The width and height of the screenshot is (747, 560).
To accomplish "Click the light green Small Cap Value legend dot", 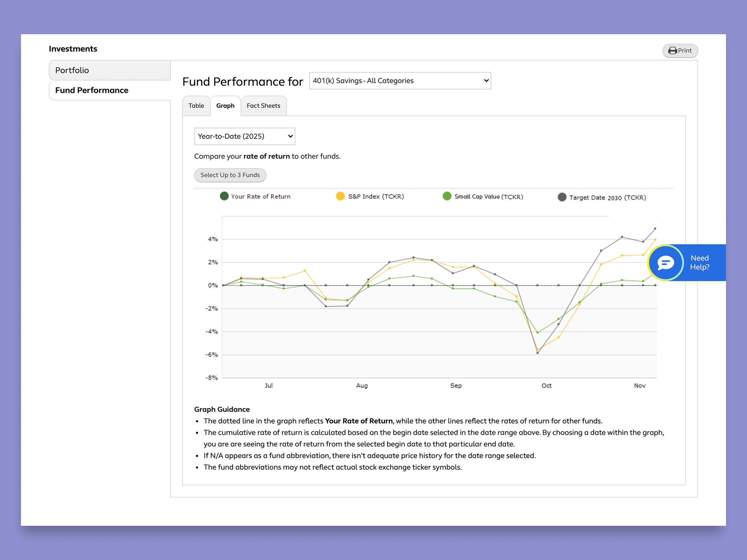I will click(x=447, y=196).
